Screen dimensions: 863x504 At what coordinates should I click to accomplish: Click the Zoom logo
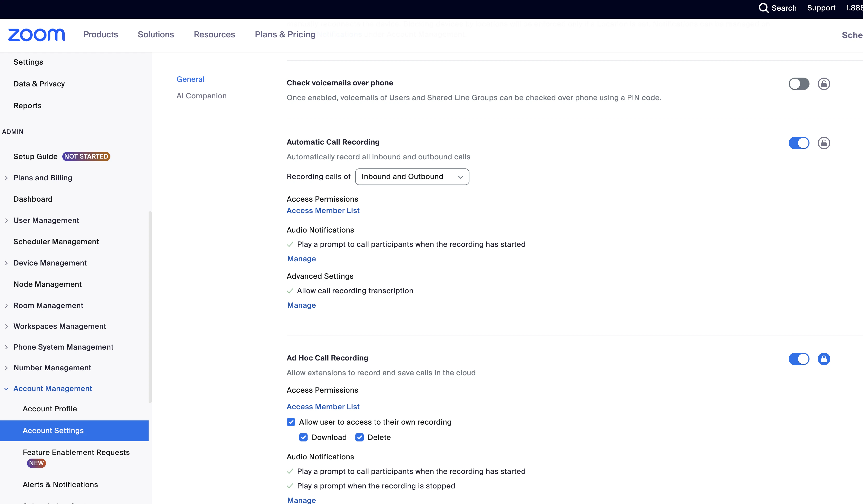click(36, 35)
